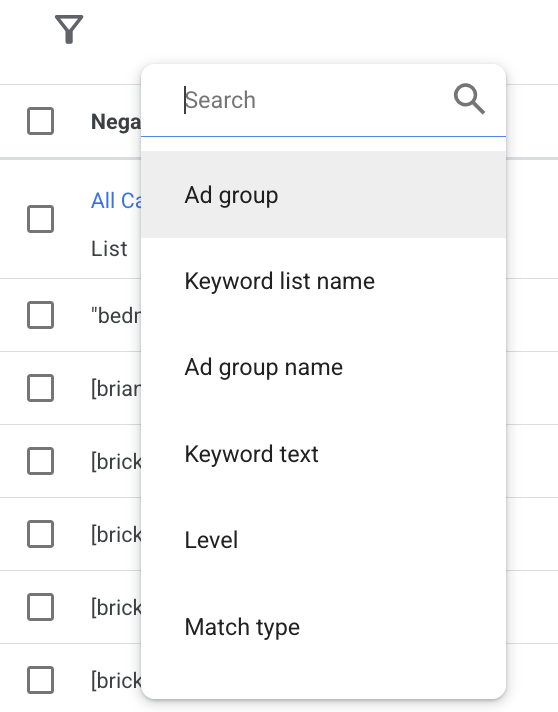The height and width of the screenshot is (712, 558).
Task: Select the Keyword text filter
Action: click(x=323, y=454)
